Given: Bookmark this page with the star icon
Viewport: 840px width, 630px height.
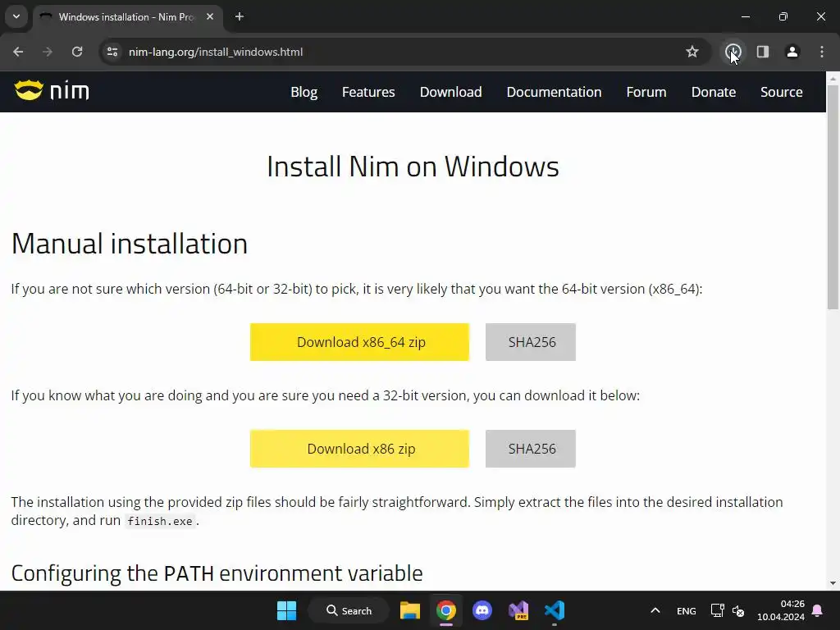Looking at the screenshot, I should (692, 52).
